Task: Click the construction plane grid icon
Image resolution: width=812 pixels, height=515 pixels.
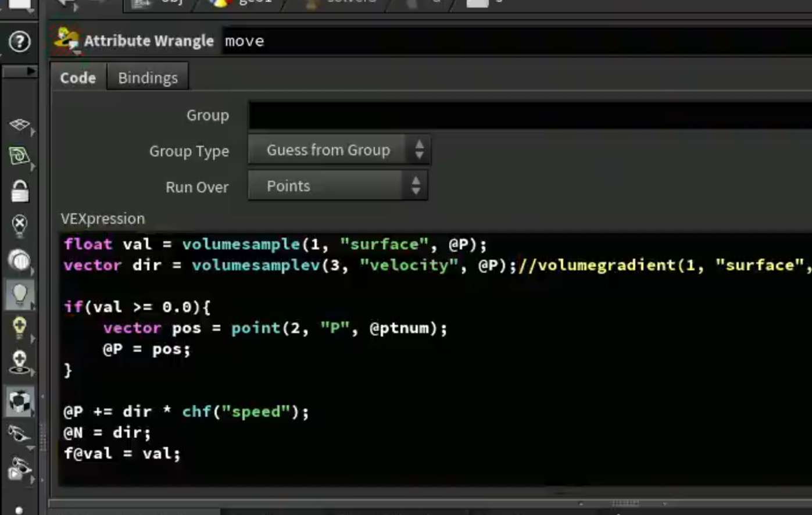Action: pyautogui.click(x=19, y=124)
